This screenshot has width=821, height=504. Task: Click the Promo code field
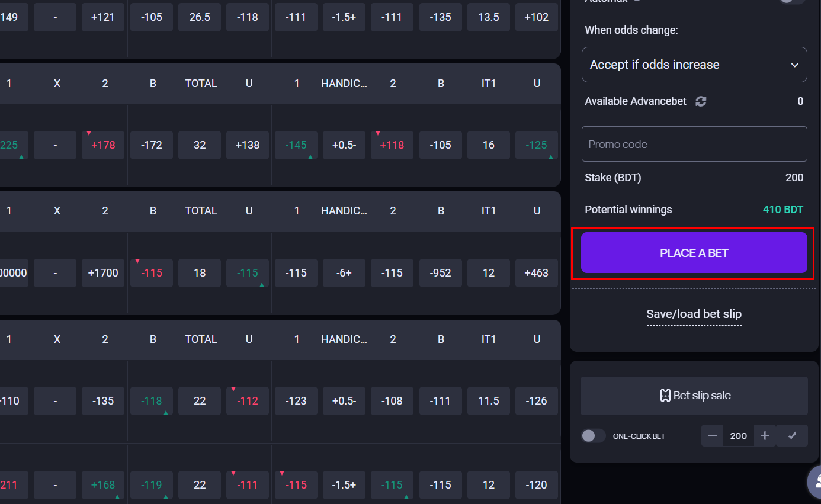click(694, 144)
